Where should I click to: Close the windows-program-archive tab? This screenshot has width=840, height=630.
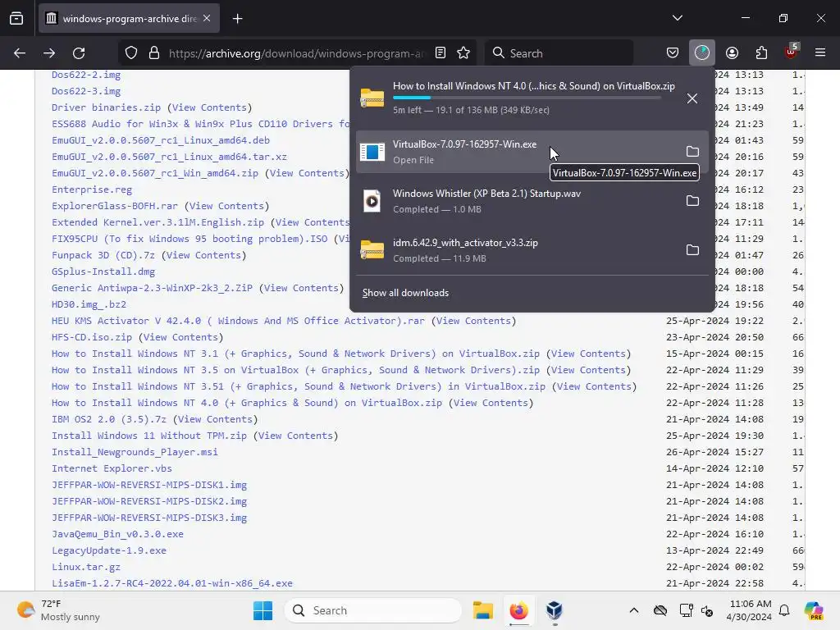coord(207,18)
